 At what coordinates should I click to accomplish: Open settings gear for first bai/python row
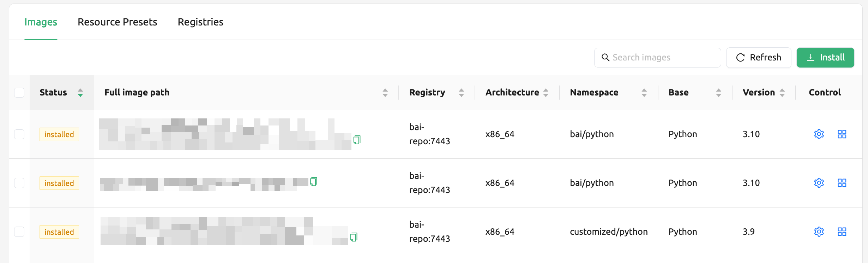point(819,134)
